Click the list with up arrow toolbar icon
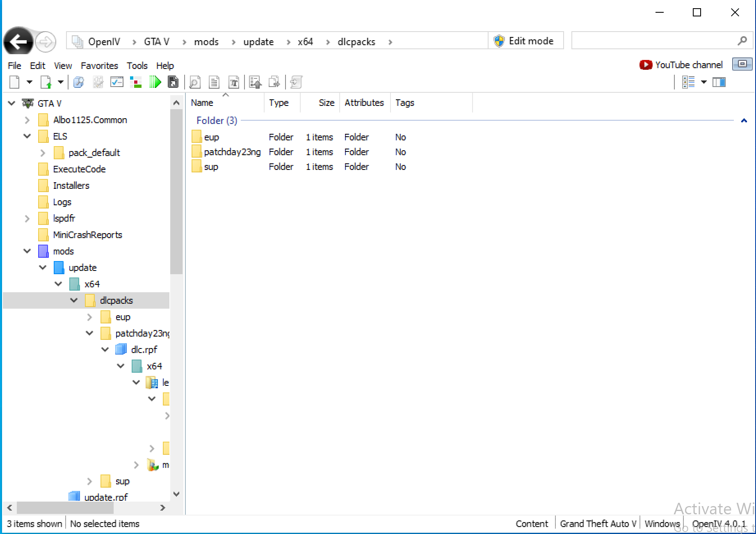This screenshot has width=756, height=534. pyautogui.click(x=255, y=82)
